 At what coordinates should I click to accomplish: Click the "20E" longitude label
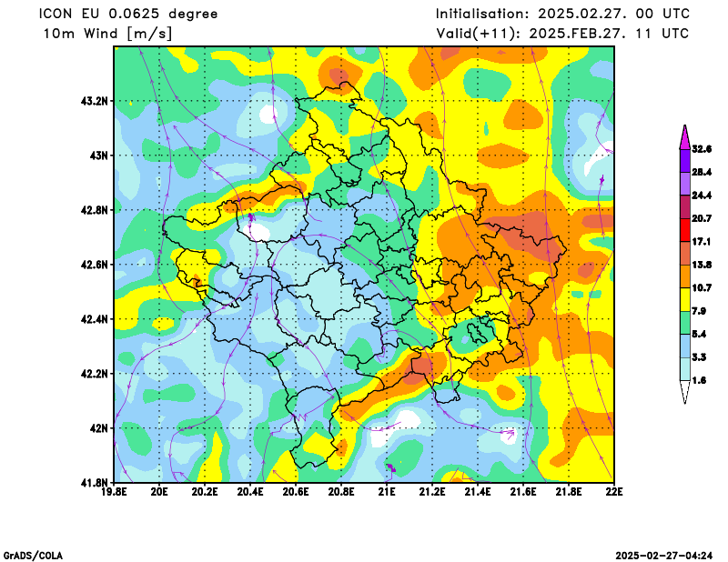click(x=160, y=491)
